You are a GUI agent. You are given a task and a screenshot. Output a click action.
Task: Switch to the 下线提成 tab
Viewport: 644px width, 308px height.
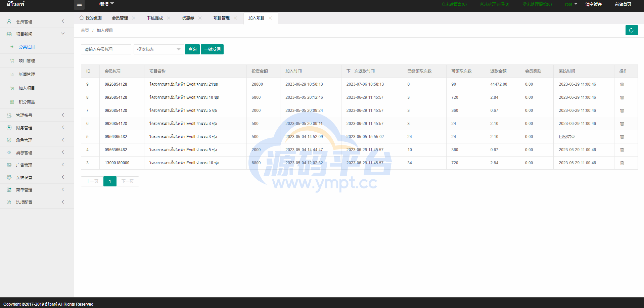[x=155, y=18]
